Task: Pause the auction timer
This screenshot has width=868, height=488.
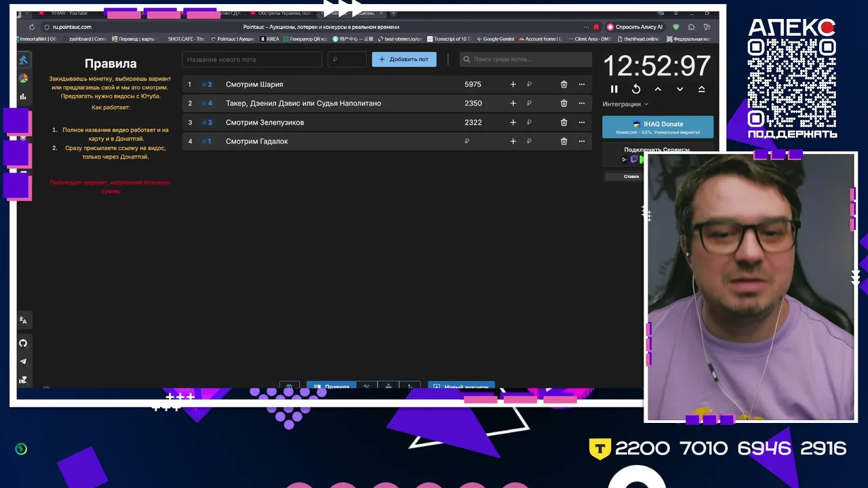Action: coord(614,89)
